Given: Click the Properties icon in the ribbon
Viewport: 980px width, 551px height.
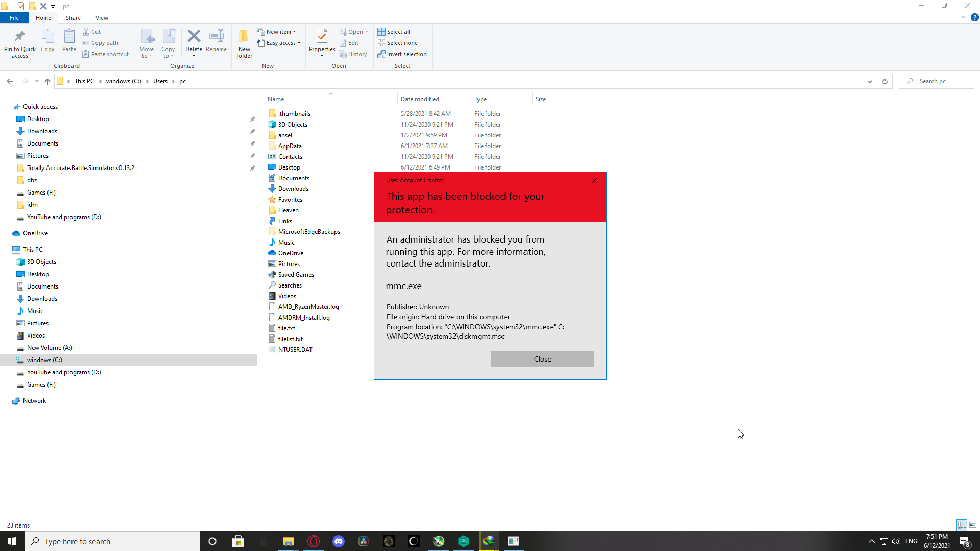Looking at the screenshot, I should click(x=322, y=37).
